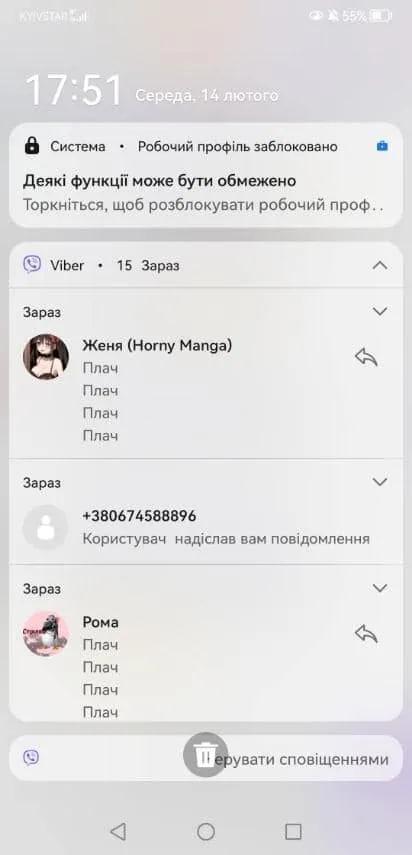Expand the +380674588896 notification chevron
Viewport: 412px width, 855px height.
pyautogui.click(x=379, y=481)
